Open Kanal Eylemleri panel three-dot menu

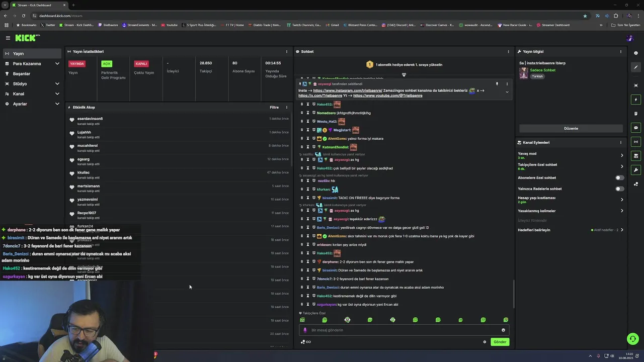point(620,142)
